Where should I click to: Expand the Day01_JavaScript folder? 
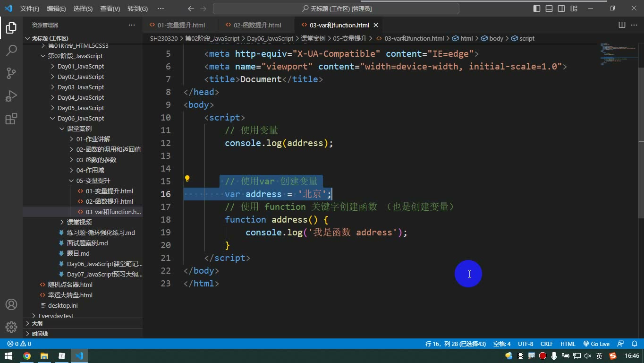(80, 66)
